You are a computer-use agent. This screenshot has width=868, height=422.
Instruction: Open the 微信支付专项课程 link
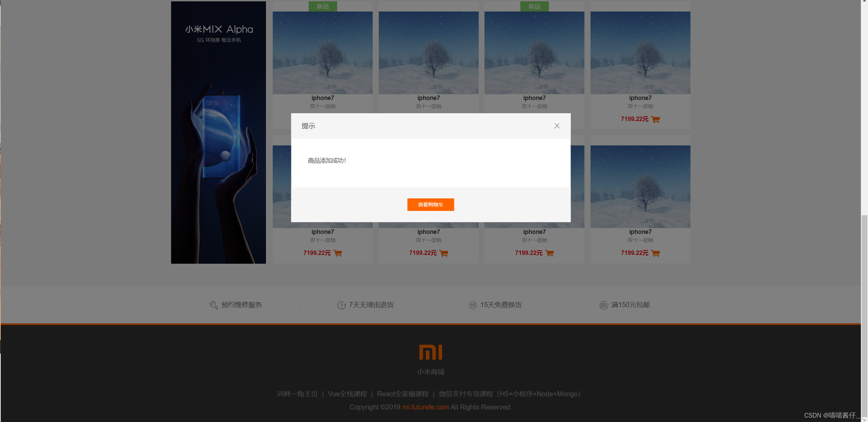466,394
